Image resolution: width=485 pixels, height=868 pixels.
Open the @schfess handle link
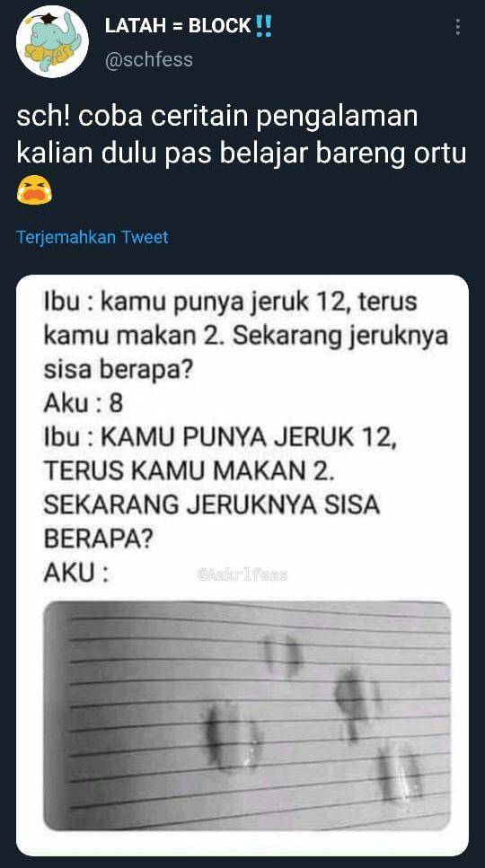point(149,59)
